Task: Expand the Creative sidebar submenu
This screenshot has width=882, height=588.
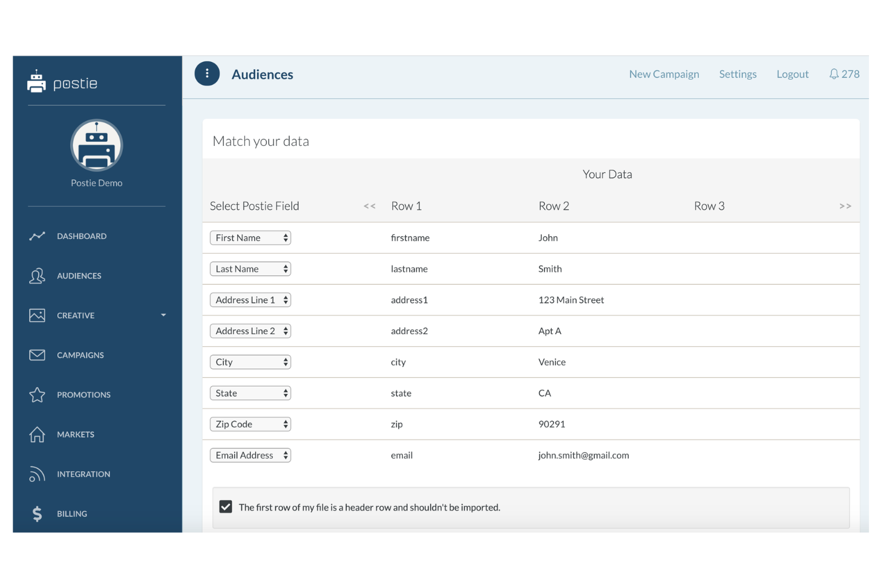Action: [163, 315]
